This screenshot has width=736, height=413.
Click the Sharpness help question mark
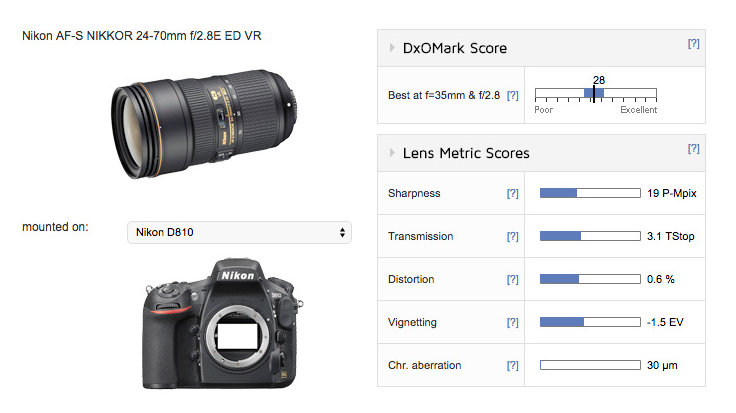click(x=513, y=193)
